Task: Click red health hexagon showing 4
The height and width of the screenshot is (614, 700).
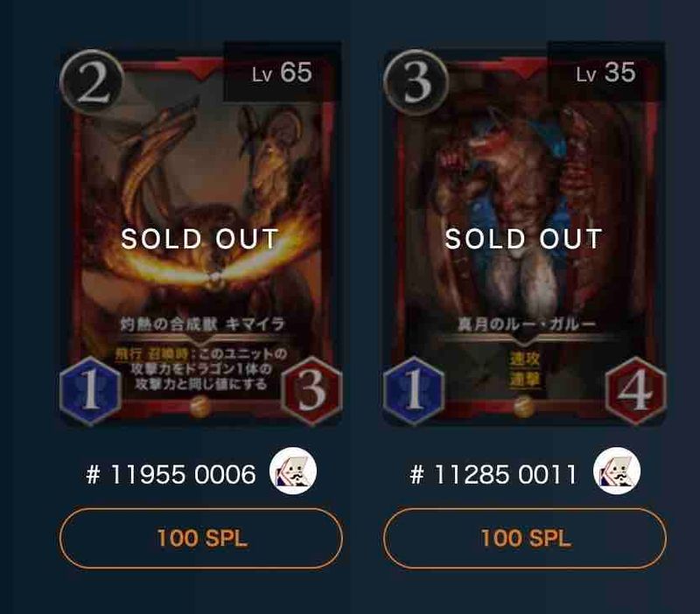Action: tap(636, 390)
